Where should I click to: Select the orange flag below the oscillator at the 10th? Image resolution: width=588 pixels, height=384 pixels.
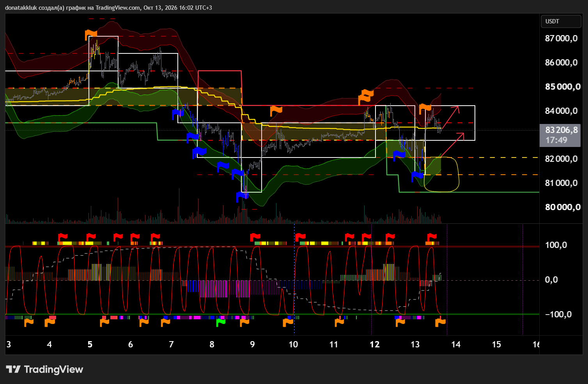click(x=288, y=322)
